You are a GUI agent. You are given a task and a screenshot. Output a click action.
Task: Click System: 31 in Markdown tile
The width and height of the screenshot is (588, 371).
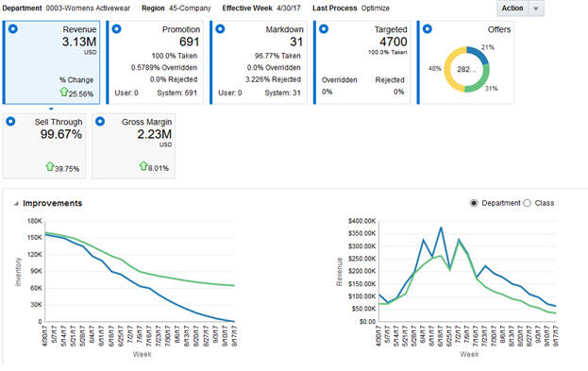(x=283, y=93)
